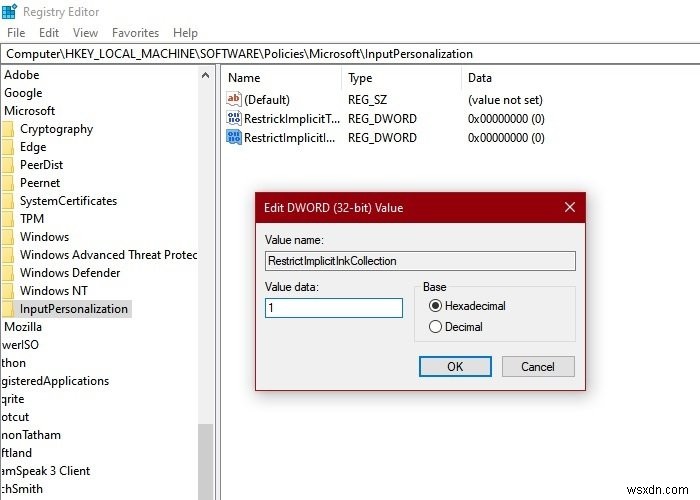This screenshot has height=500, width=700.
Task: Select the RegisteredApplications key
Action: pos(54,381)
